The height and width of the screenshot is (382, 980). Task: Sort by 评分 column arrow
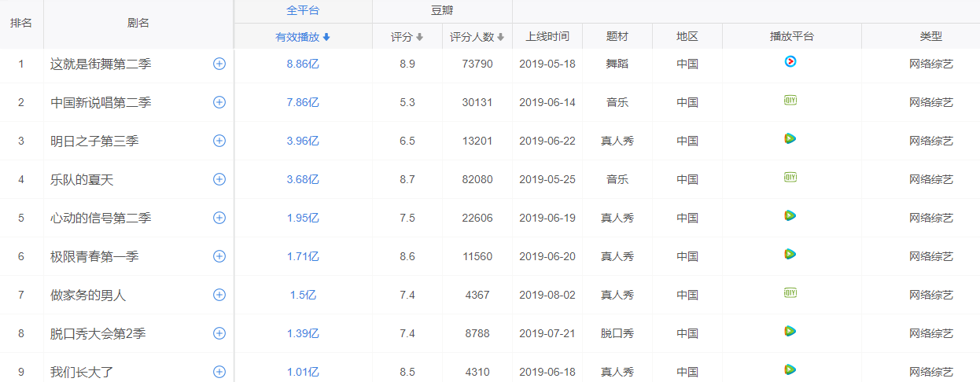(x=419, y=37)
